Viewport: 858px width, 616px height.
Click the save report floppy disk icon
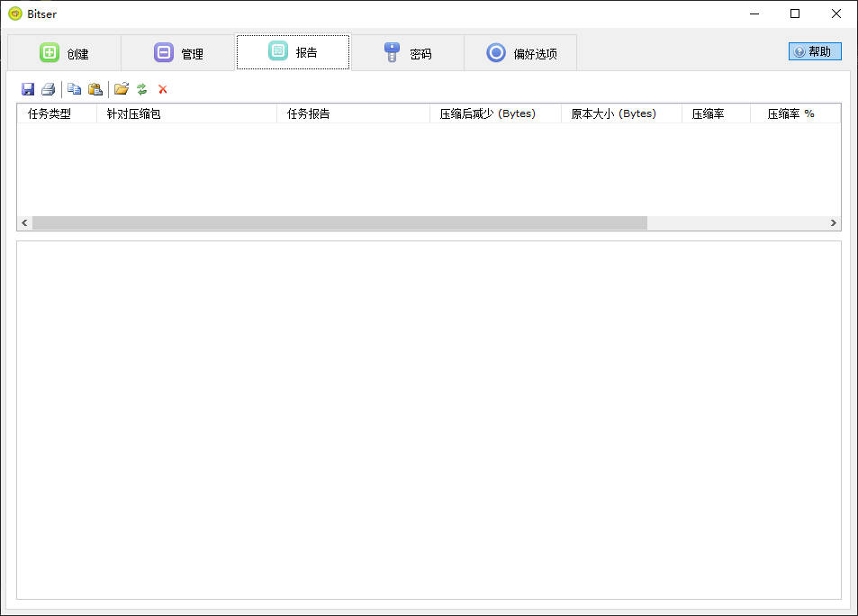point(28,89)
